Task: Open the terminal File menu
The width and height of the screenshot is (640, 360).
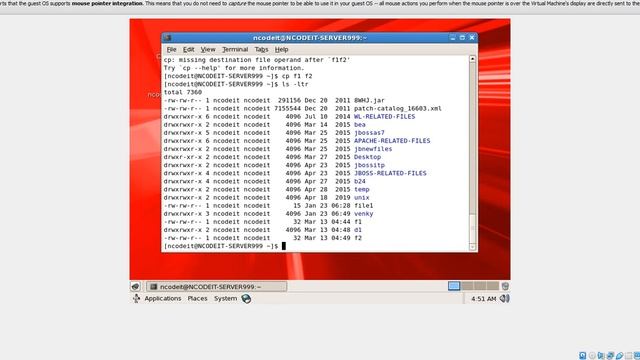Action: click(171, 49)
